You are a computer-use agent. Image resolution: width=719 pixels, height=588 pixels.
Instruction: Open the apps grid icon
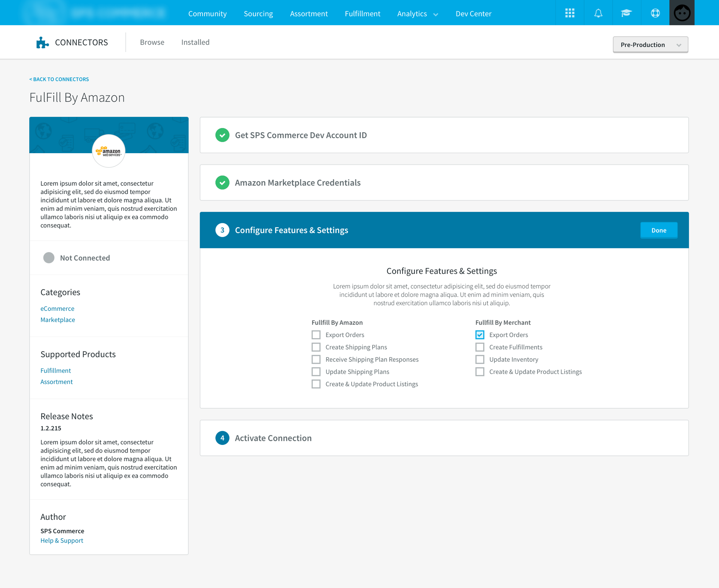point(570,13)
